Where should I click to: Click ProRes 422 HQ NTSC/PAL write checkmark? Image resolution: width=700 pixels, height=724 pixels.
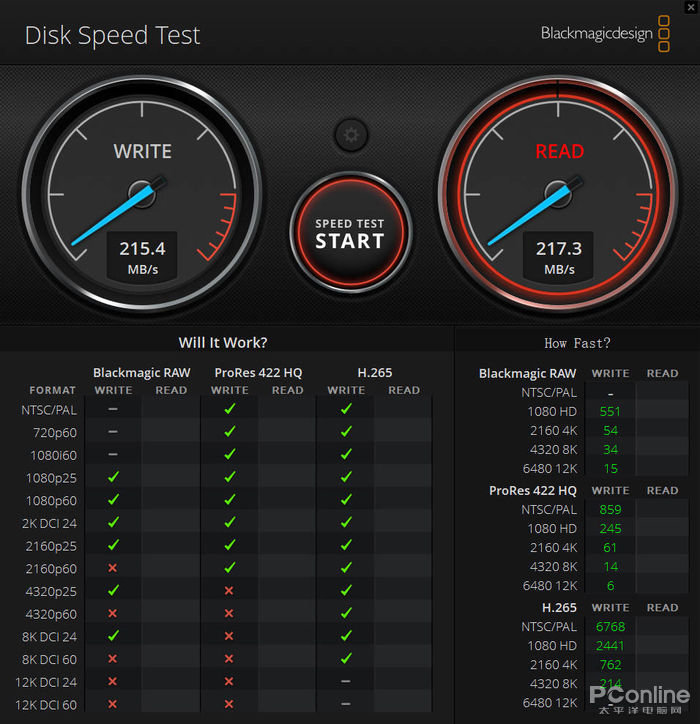coord(229,409)
